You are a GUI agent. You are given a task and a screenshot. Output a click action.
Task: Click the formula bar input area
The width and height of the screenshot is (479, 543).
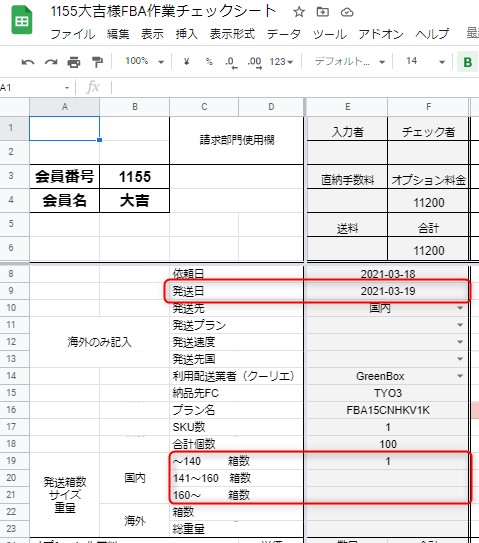point(294,87)
